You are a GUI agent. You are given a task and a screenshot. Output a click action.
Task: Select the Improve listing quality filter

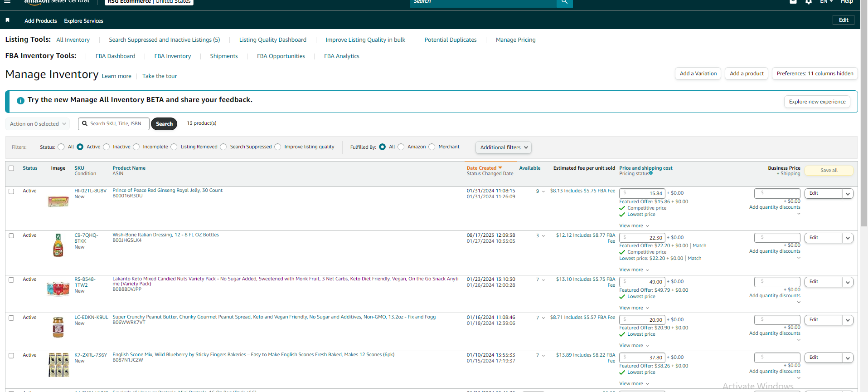tap(278, 147)
